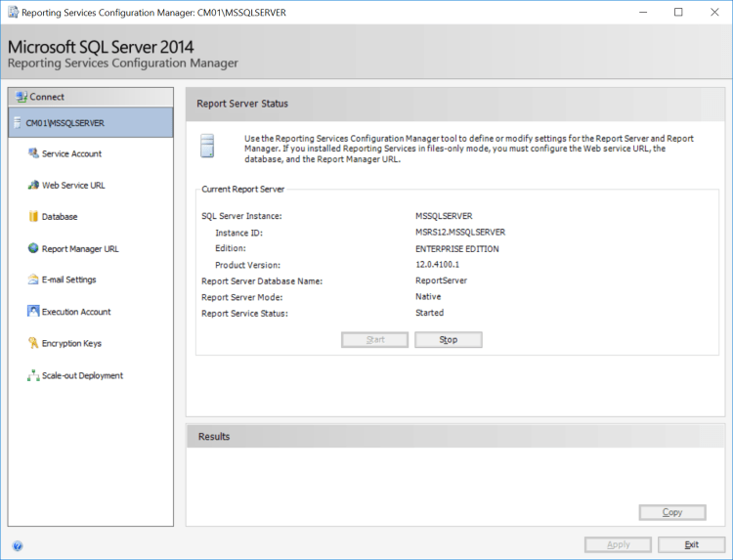
Task: Click the Web Service URL globe icon
Action: coord(33,185)
